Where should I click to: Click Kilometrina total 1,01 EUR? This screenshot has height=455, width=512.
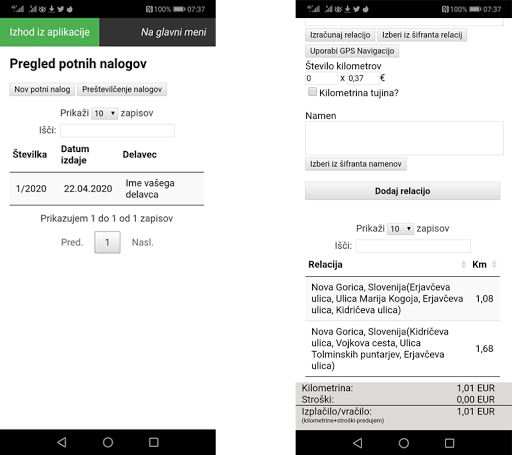click(x=476, y=388)
